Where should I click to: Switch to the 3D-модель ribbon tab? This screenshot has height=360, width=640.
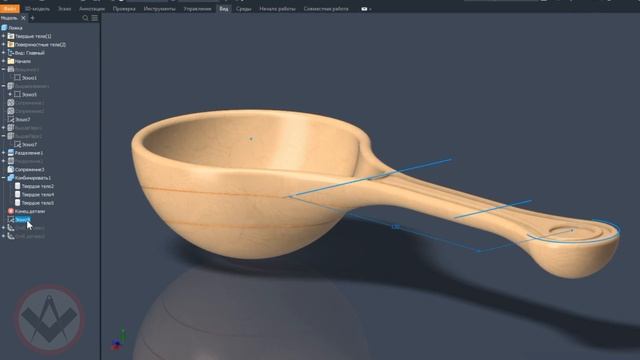tap(37, 9)
